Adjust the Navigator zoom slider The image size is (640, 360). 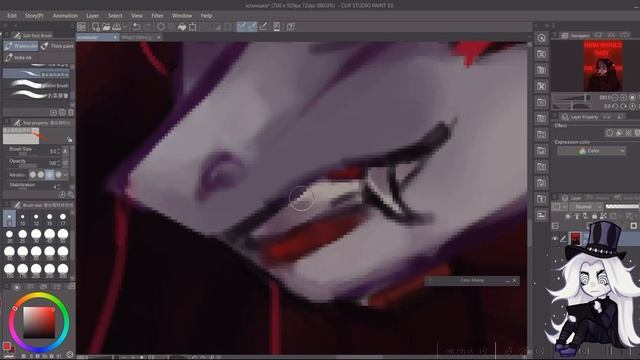(571, 98)
